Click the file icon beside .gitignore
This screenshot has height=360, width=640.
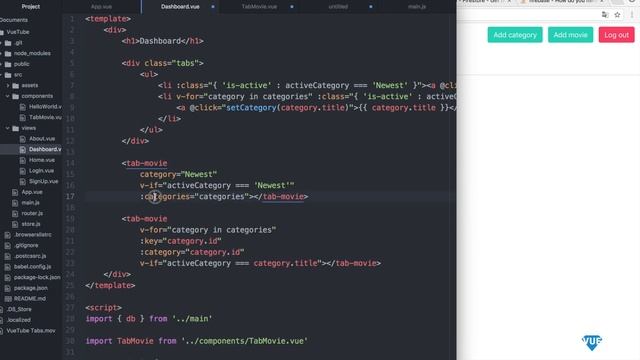click(7, 245)
